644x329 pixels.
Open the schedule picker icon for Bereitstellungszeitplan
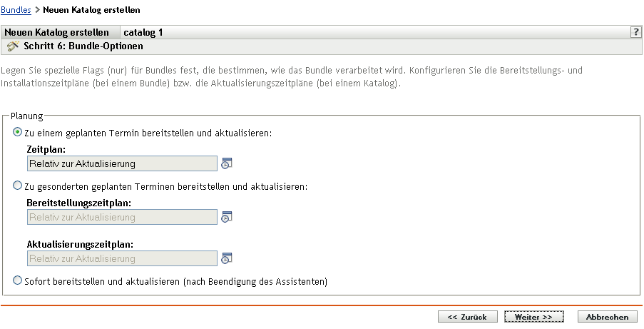(227, 216)
